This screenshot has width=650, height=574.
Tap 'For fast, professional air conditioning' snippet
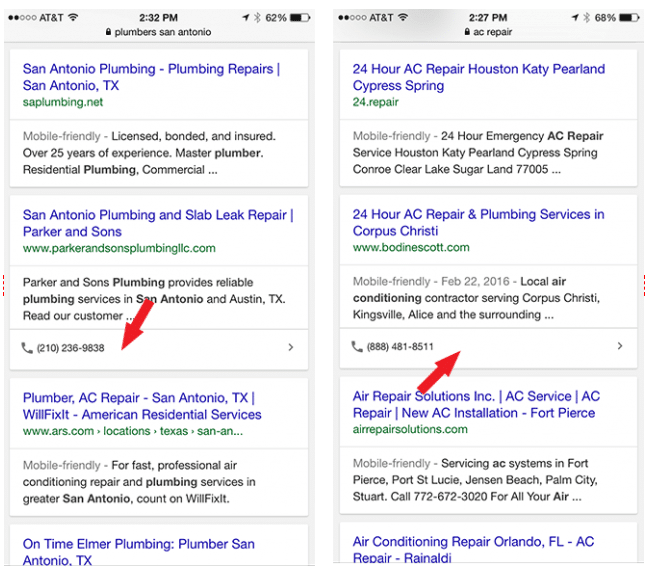(139, 482)
